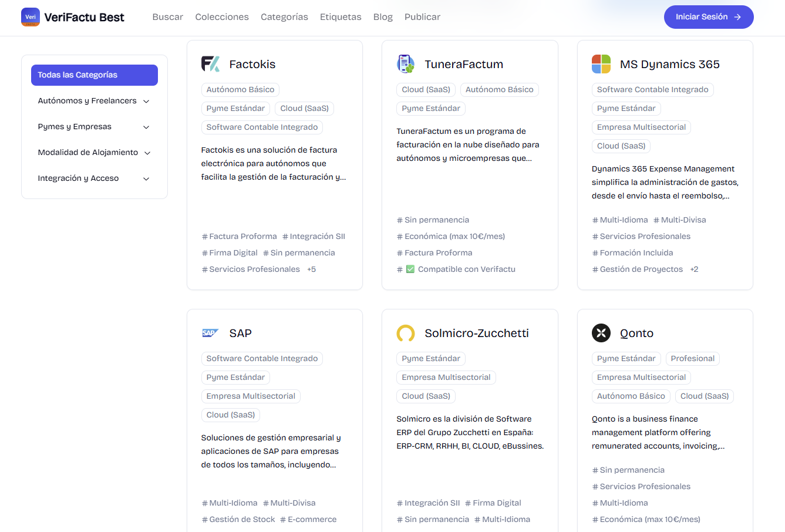Viewport: 785px width, 532px height.
Task: Click the VeriFactu Best logo icon
Action: (31, 17)
